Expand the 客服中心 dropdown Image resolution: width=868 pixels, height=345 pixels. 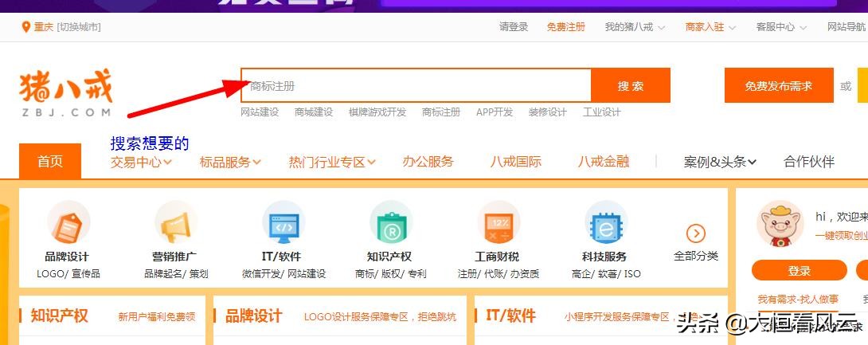pos(781,26)
